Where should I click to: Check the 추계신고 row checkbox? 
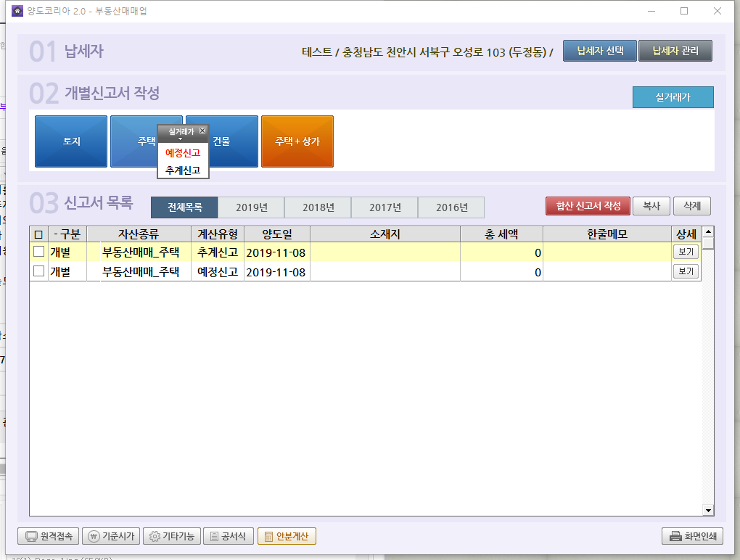pos(38,252)
